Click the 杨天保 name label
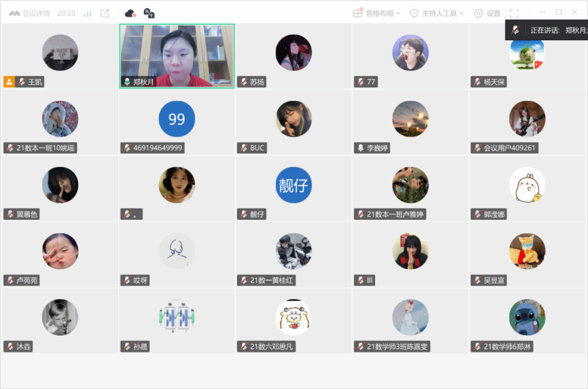 click(494, 82)
